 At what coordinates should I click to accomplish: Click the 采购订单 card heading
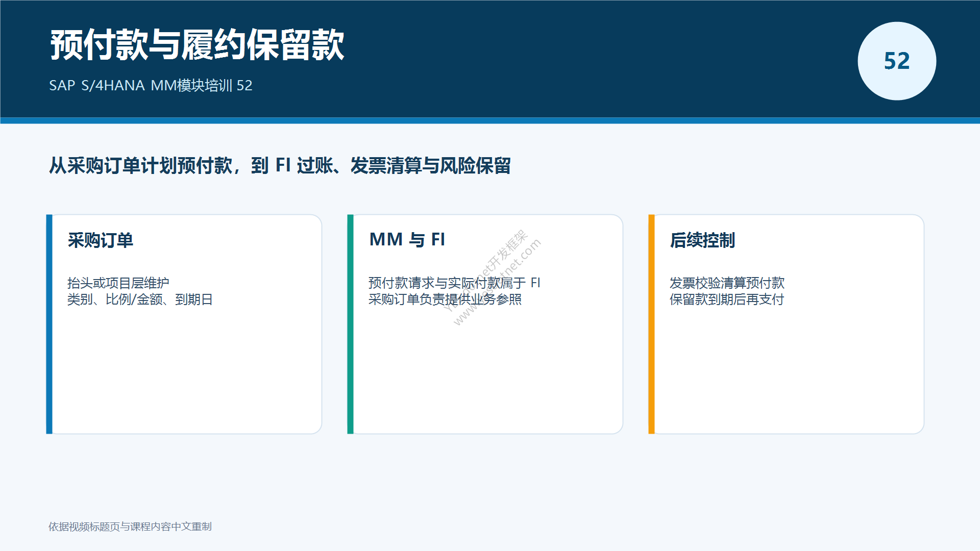pyautogui.click(x=101, y=240)
